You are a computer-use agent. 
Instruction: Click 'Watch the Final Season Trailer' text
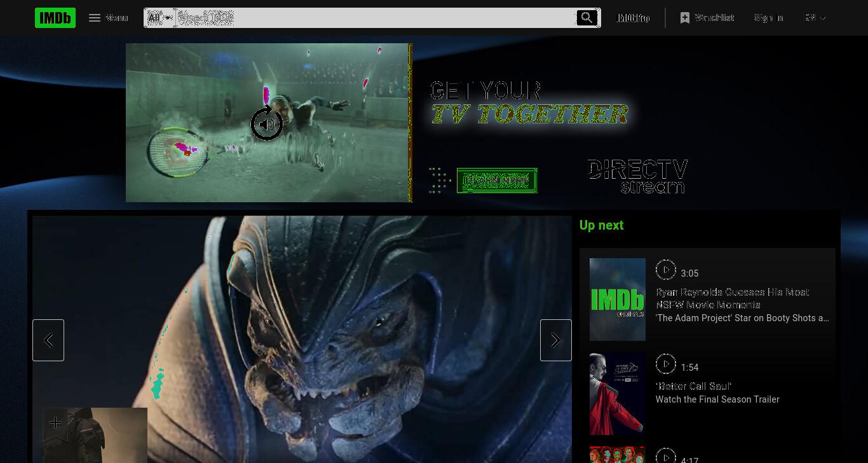click(x=717, y=399)
